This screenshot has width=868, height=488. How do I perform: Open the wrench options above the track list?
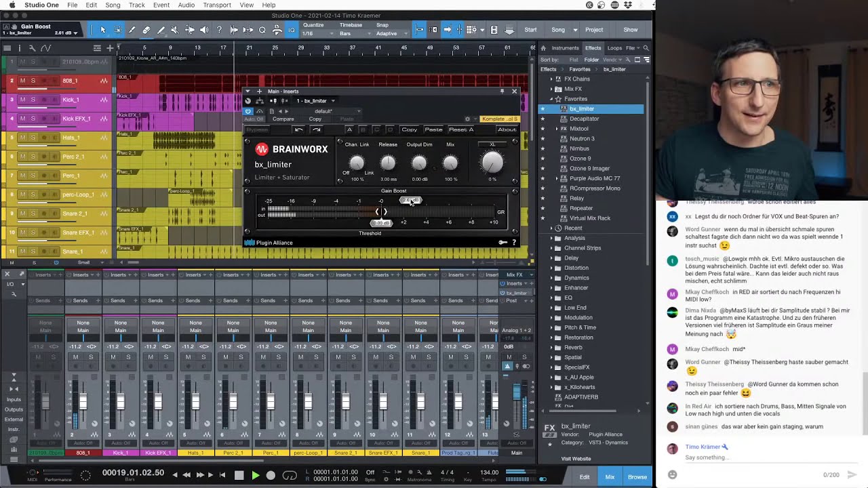click(x=32, y=48)
